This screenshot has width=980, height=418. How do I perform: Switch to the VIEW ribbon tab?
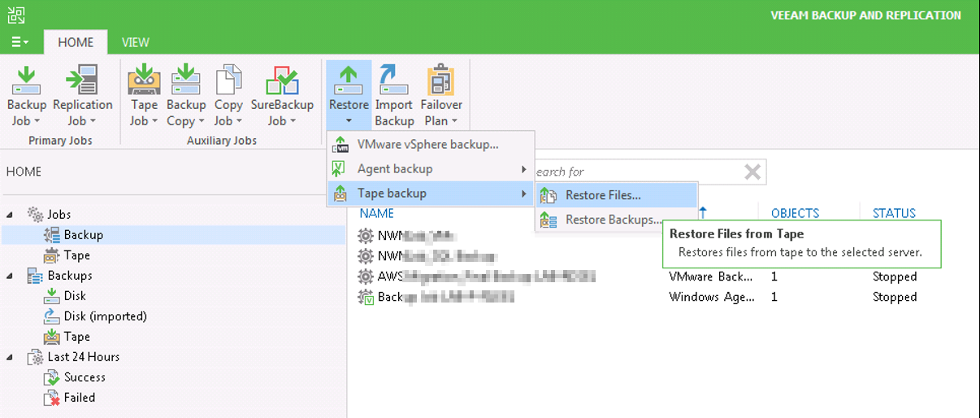(136, 42)
